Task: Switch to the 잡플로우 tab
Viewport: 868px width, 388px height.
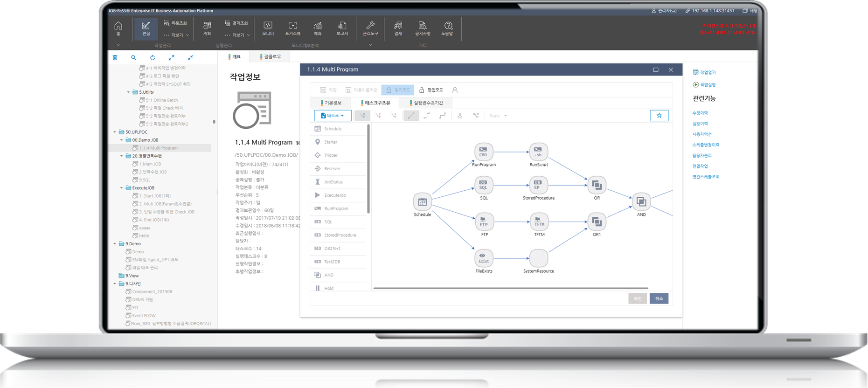Action: click(x=271, y=56)
